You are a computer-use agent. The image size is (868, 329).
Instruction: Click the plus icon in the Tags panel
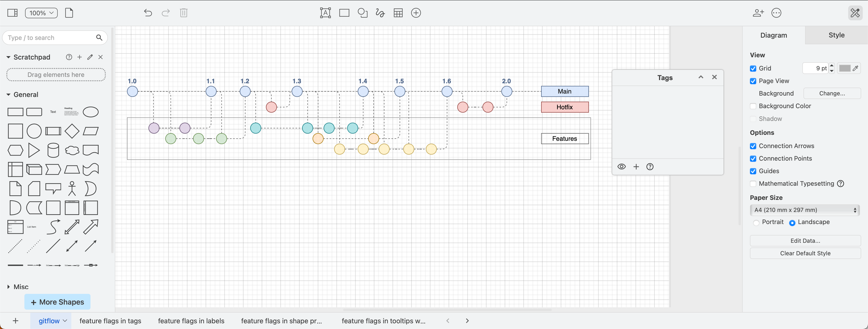pos(636,166)
